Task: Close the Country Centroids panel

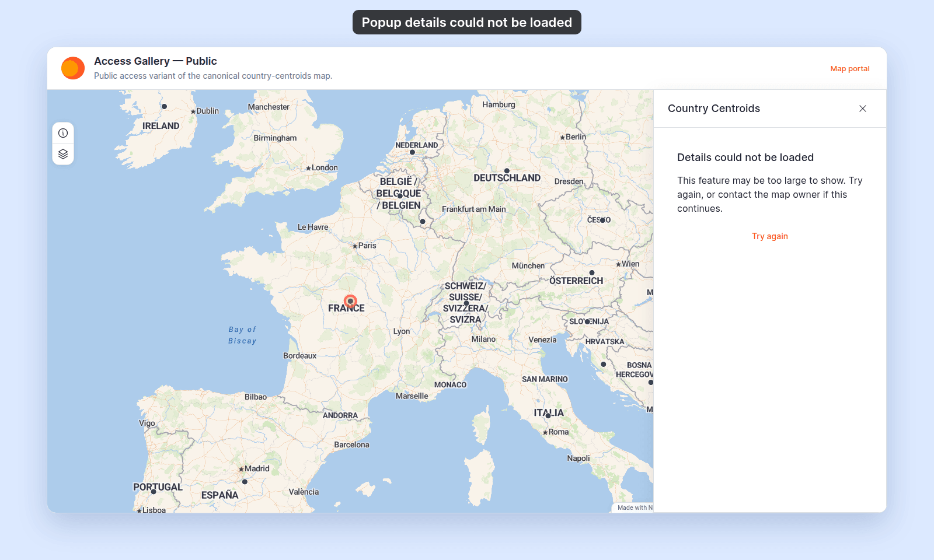Action: coord(863,108)
